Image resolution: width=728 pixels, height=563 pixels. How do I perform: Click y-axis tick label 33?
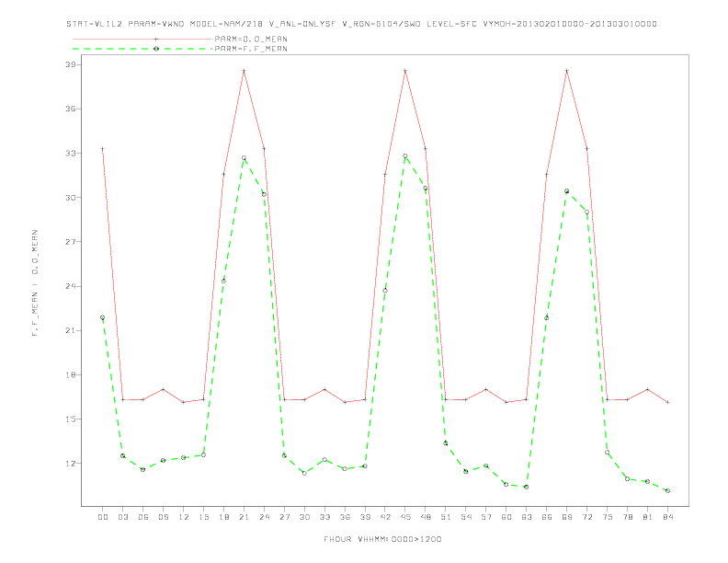[x=70, y=154]
